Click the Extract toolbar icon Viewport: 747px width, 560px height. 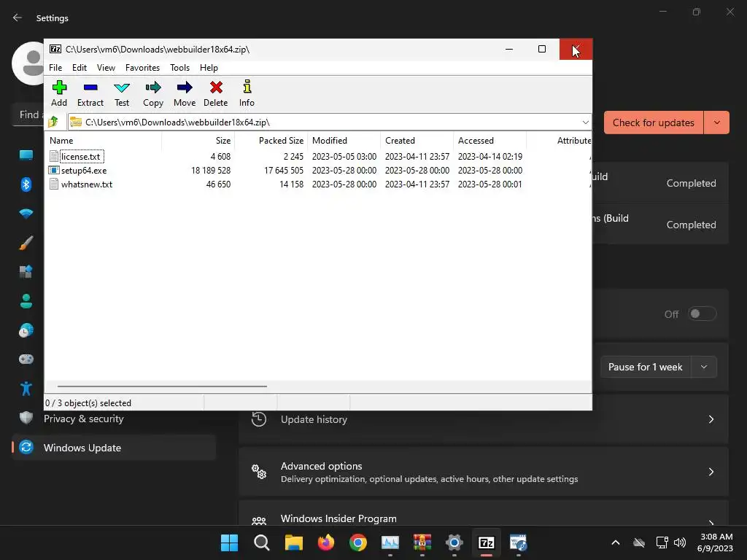[x=90, y=87]
